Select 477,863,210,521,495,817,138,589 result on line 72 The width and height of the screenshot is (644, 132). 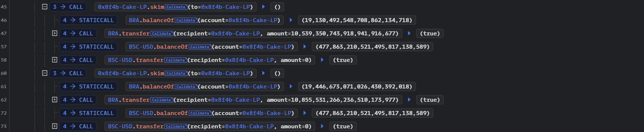[372, 113]
